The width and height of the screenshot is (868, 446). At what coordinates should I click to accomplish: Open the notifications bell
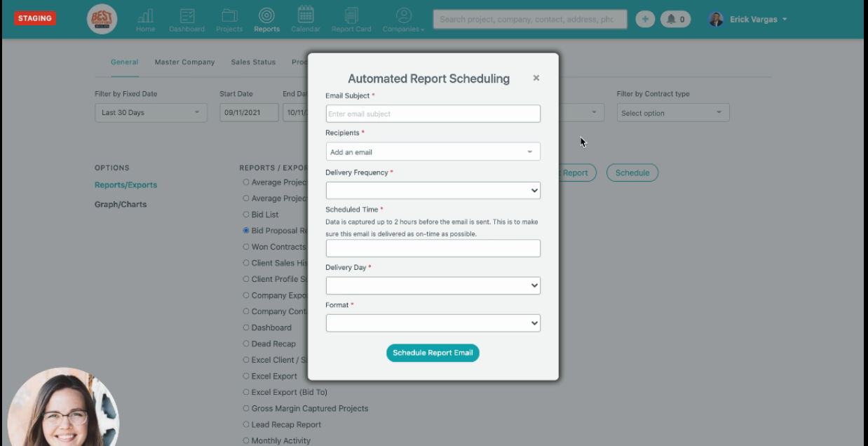click(x=676, y=19)
